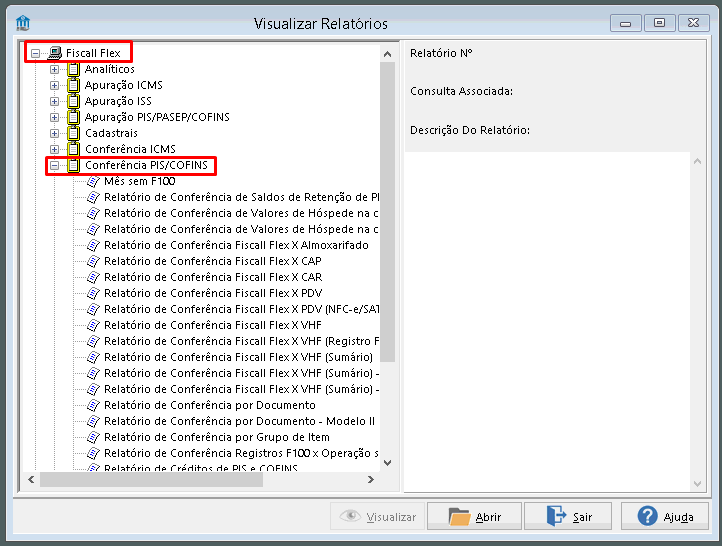The image size is (722, 546).
Task: Expand the Conferência ICMS folder
Action: [x=54, y=150]
